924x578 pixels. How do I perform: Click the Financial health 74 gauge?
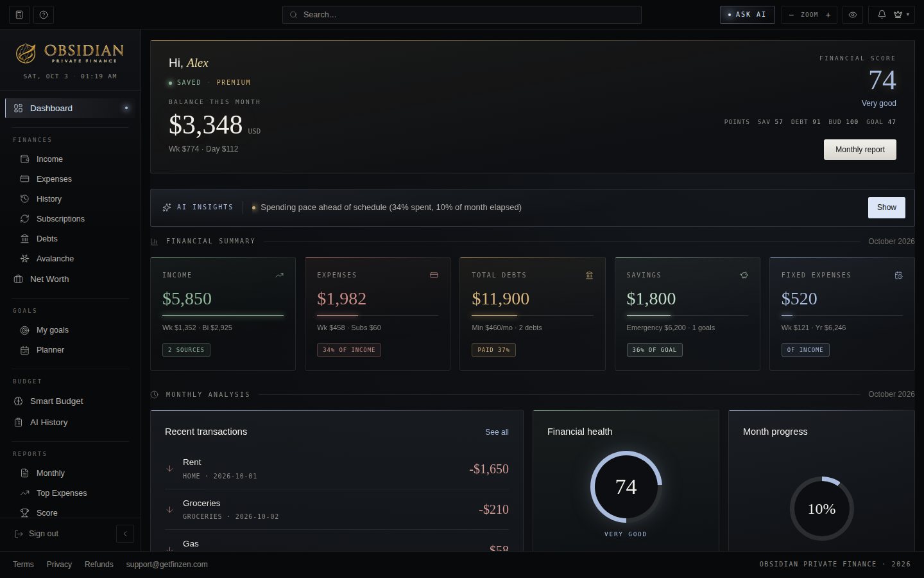[626, 487]
